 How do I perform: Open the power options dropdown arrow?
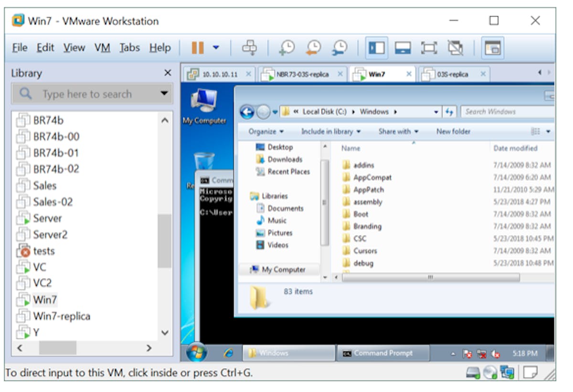pyautogui.click(x=216, y=48)
